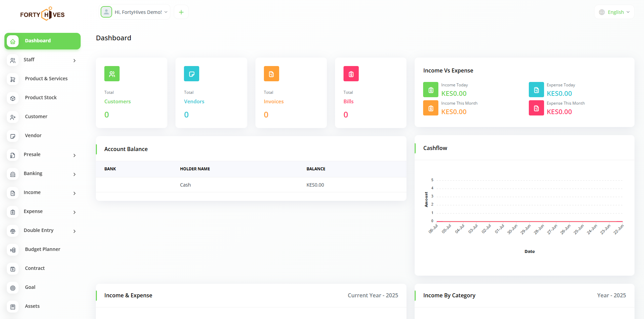Click the orange Total Invoices icon
This screenshot has width=644, height=319.
coord(271,74)
